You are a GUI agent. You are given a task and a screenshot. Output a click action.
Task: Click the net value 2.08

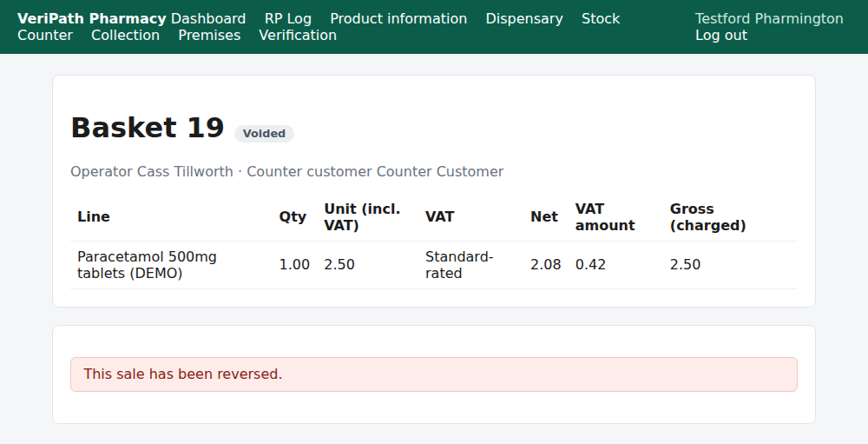pyautogui.click(x=545, y=265)
